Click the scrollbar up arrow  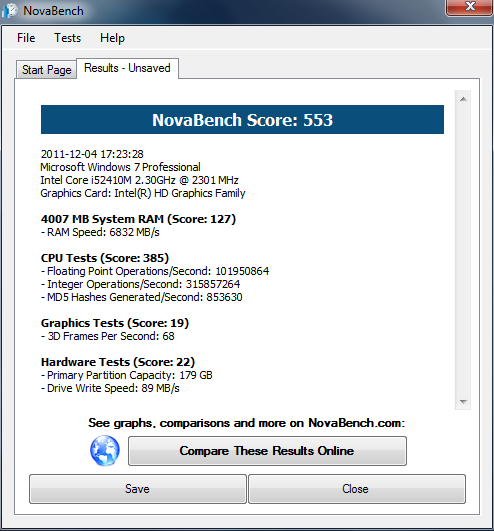click(463, 99)
